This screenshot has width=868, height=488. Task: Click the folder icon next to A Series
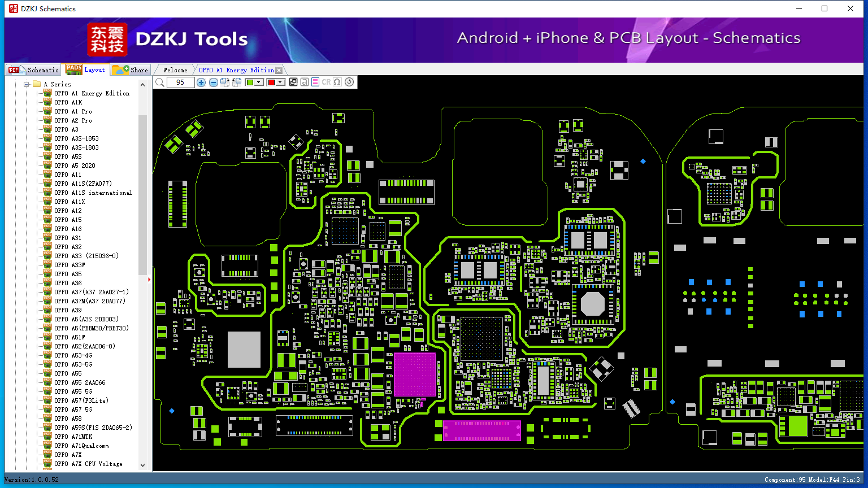click(x=37, y=84)
